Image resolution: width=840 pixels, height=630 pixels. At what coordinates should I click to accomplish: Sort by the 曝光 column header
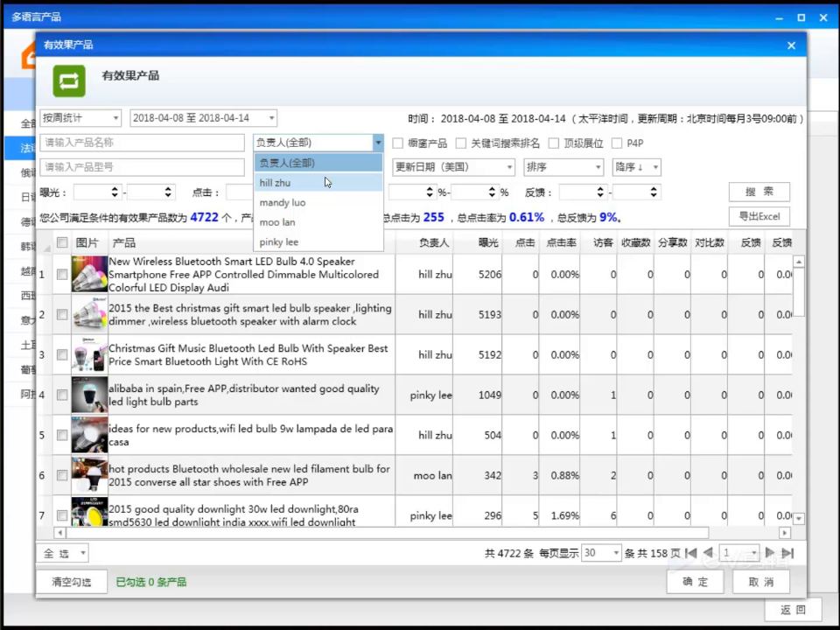tap(487, 242)
